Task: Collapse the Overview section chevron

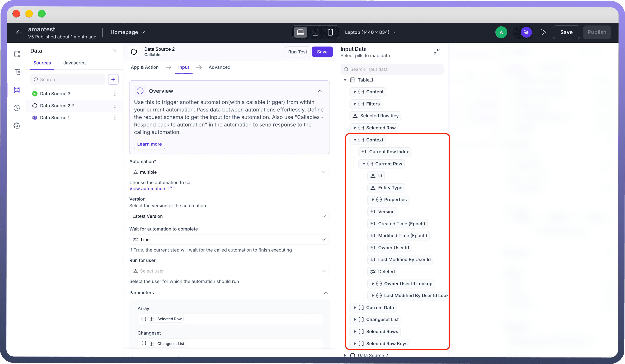Action: (320, 91)
